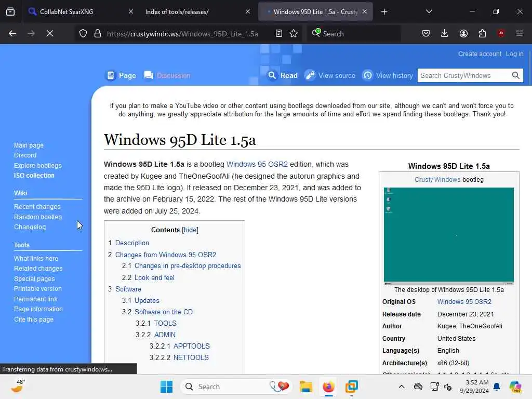Image resolution: width=532 pixels, height=399 pixels.
Task: Open the ISO collection link
Action: click(x=34, y=176)
